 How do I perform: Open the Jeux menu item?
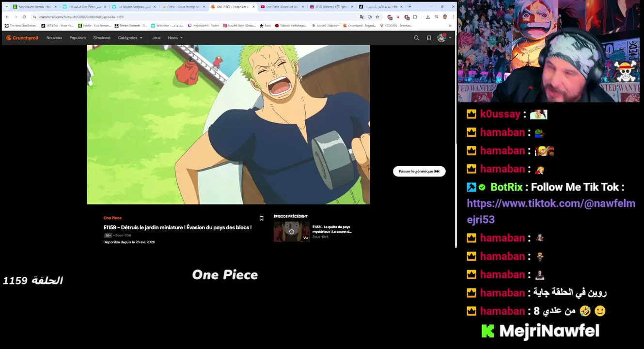(x=157, y=38)
